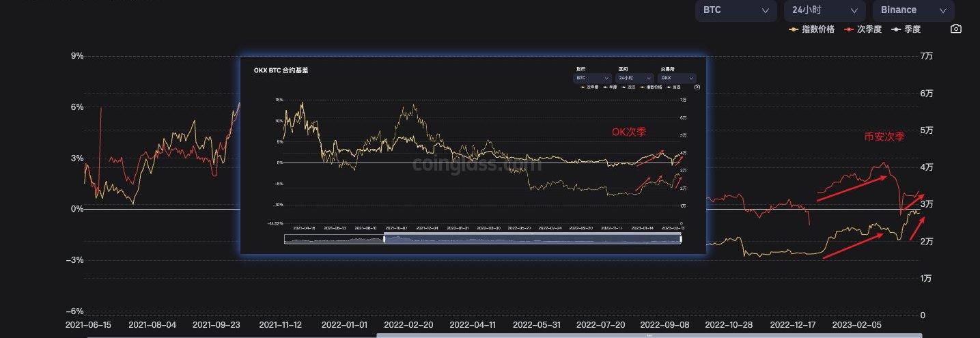Click the 0% left axis label
This screenshot has height=338, width=980.
(x=77, y=209)
